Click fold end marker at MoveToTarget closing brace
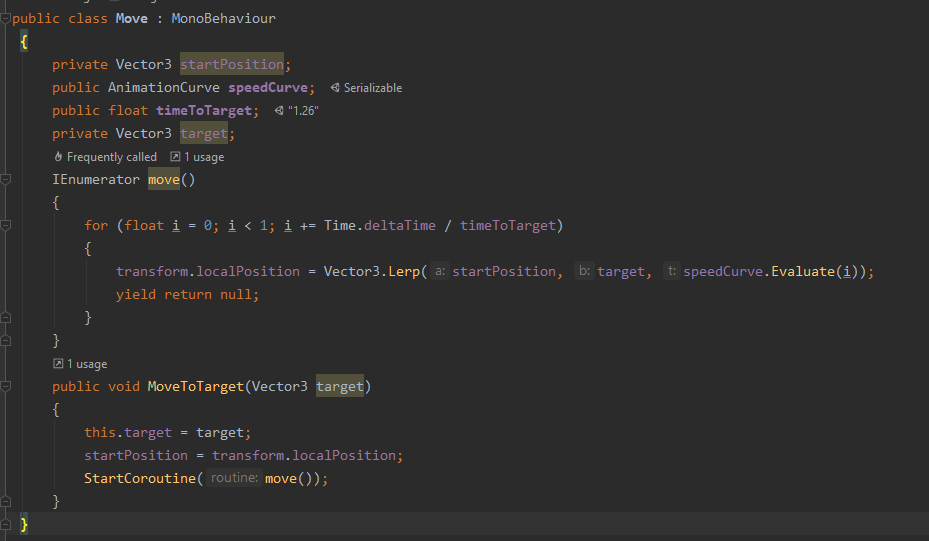The height and width of the screenshot is (541, 929). tap(5, 501)
